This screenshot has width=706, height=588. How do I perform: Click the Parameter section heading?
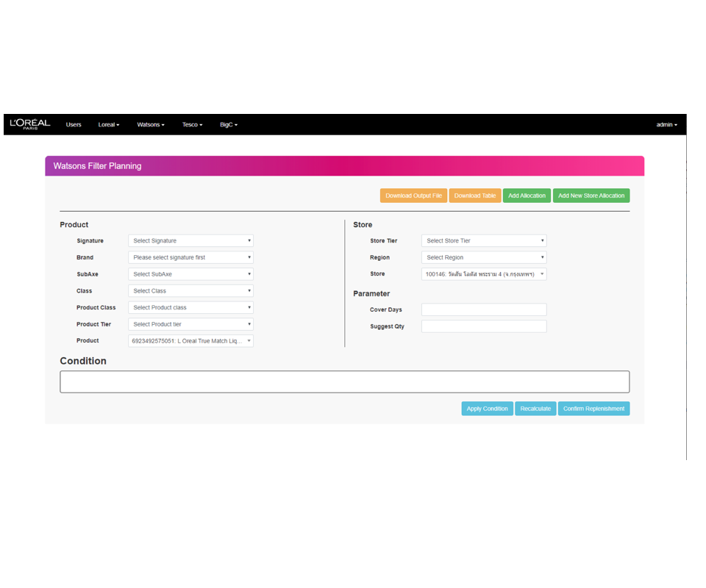(371, 293)
